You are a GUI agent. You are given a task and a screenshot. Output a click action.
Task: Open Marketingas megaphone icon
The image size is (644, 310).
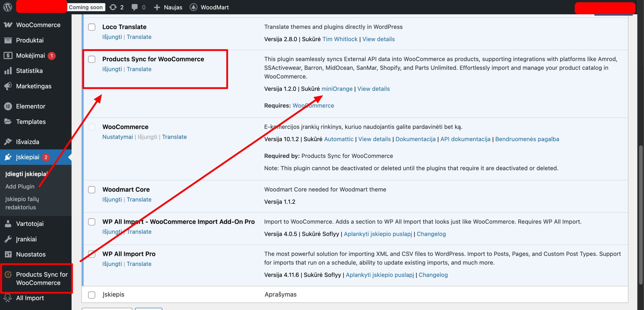[x=8, y=86]
